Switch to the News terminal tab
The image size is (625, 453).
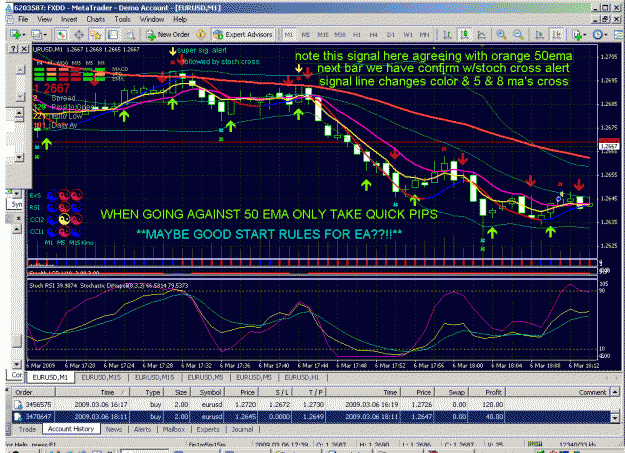pos(114,429)
